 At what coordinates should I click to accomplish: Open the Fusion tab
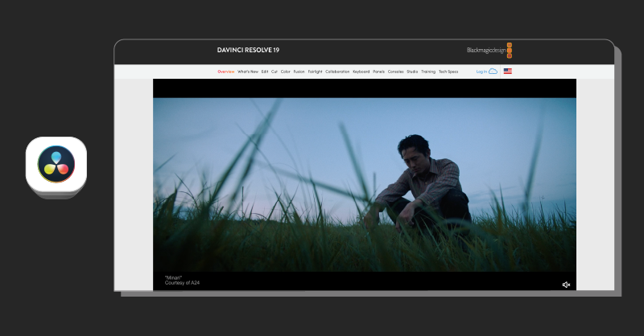click(x=299, y=72)
